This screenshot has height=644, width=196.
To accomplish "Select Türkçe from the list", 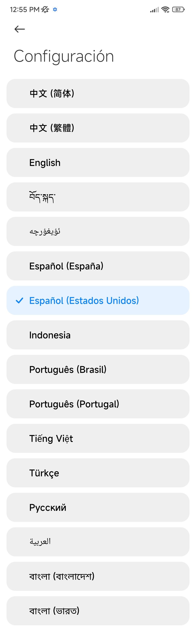I will point(98,473).
